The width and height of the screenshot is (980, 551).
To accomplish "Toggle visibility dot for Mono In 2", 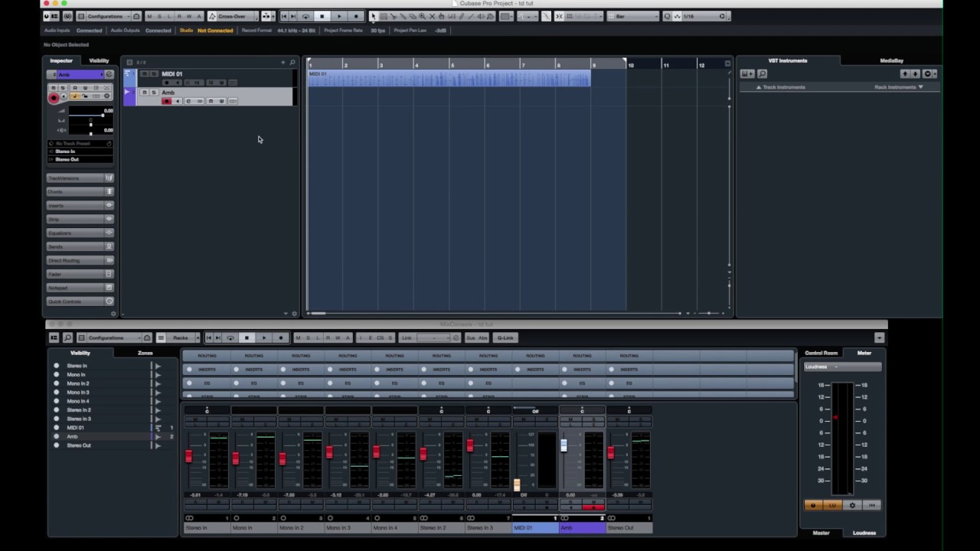I will pos(56,383).
